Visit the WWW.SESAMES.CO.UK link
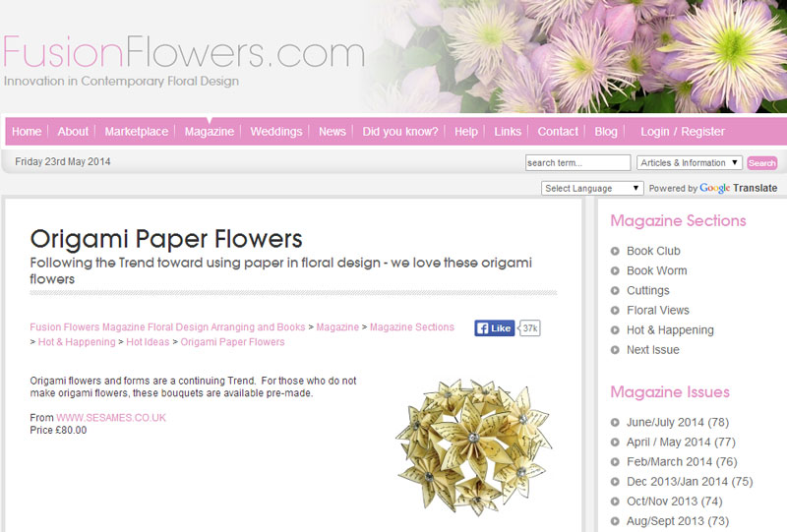The height and width of the screenshot is (532, 787). click(x=111, y=418)
